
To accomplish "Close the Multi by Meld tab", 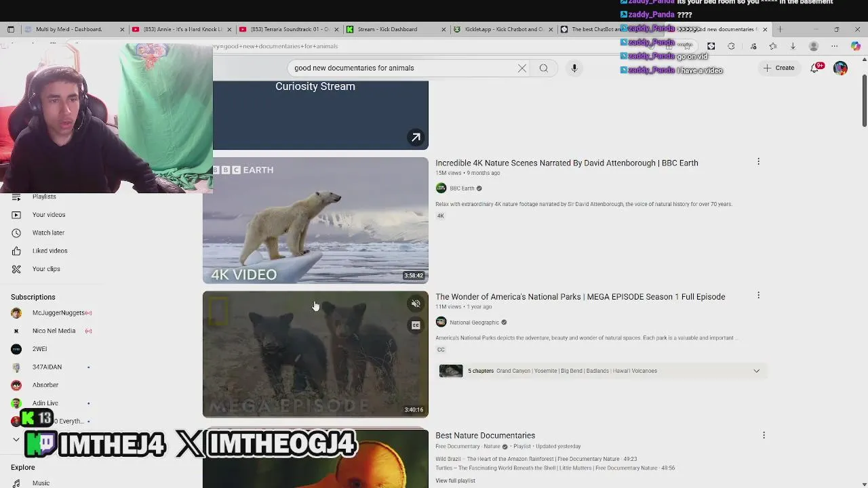I will point(122,29).
